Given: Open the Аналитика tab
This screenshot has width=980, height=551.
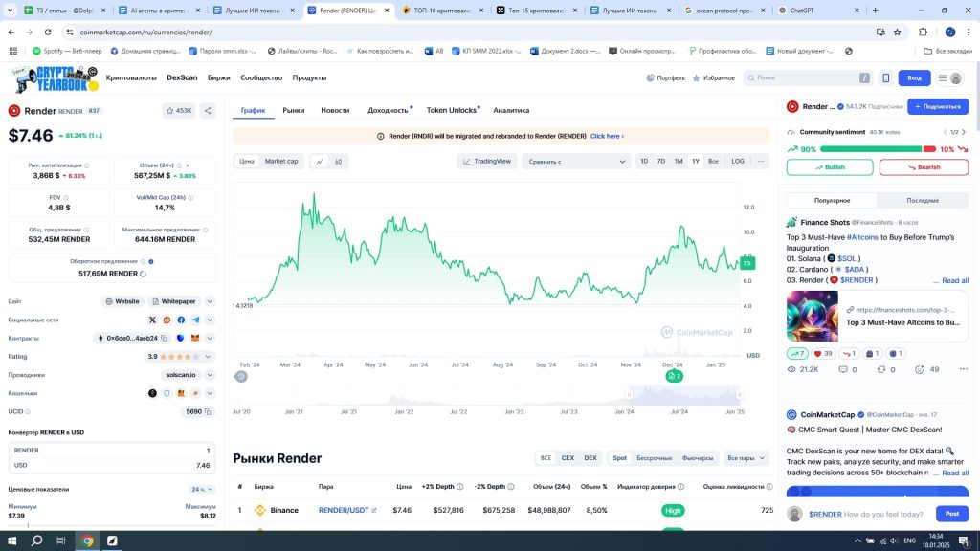Looking at the screenshot, I should [x=511, y=110].
